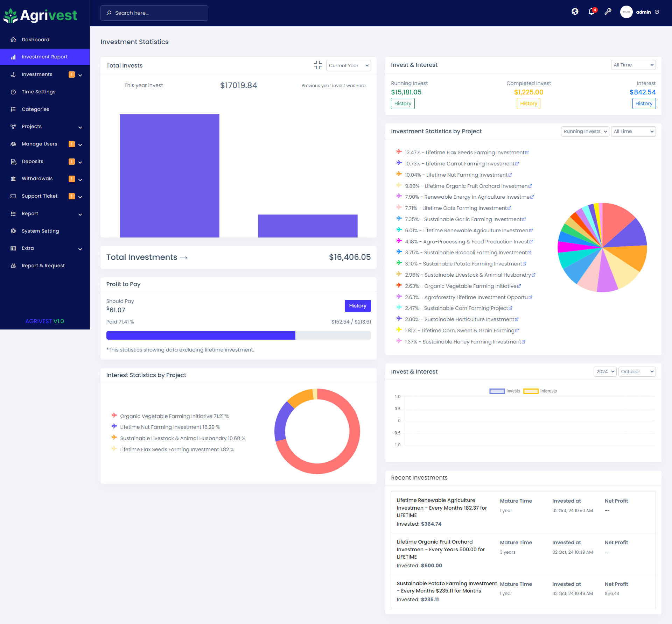
Task: Toggle the Interests legend swatch in the chart
Action: (531, 391)
